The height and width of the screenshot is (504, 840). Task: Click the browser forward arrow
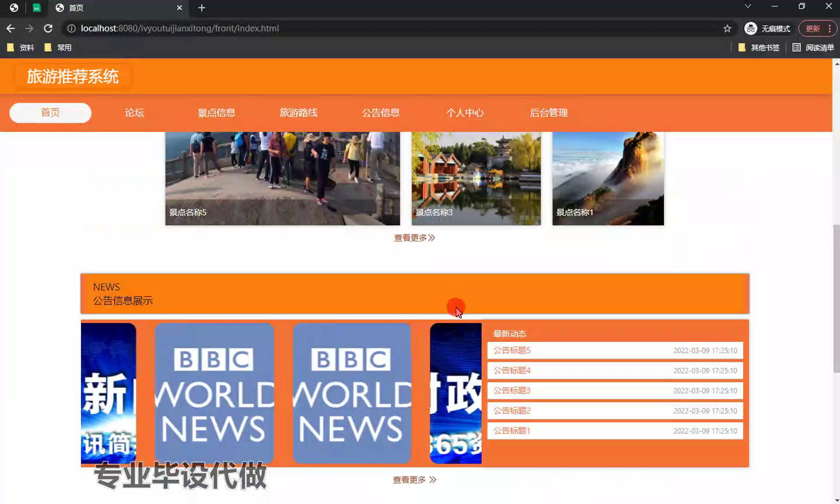click(x=29, y=28)
